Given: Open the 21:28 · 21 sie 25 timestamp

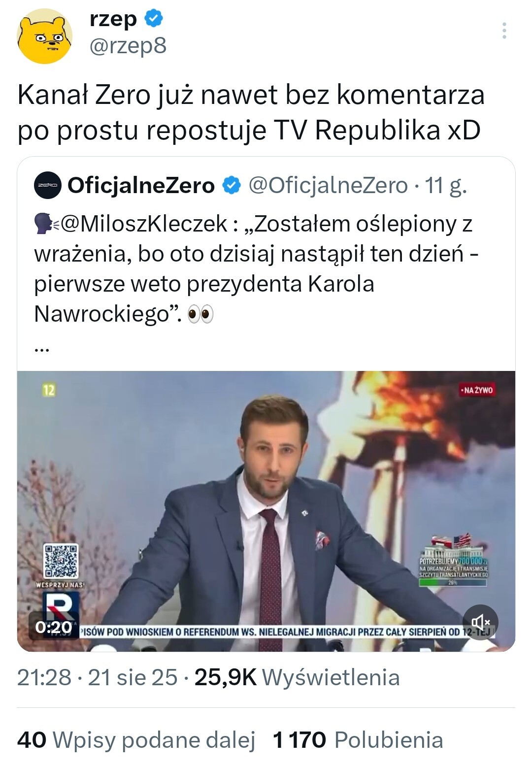Looking at the screenshot, I should 97,677.
